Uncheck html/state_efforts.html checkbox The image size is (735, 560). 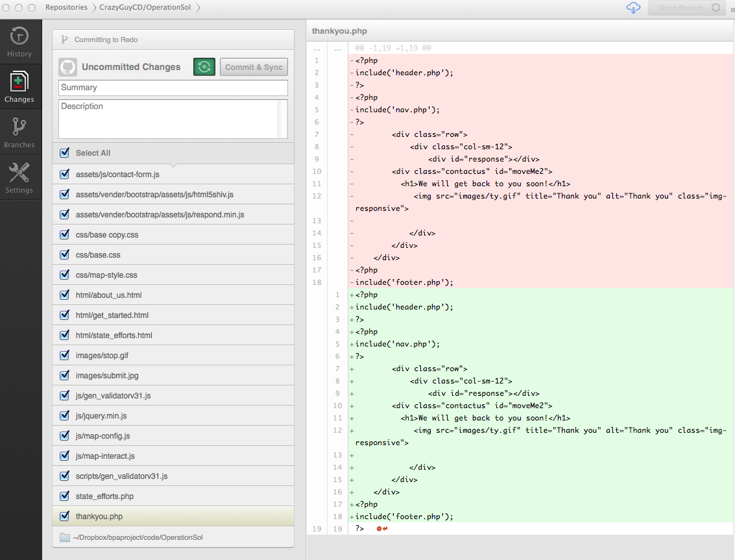pyautogui.click(x=65, y=335)
